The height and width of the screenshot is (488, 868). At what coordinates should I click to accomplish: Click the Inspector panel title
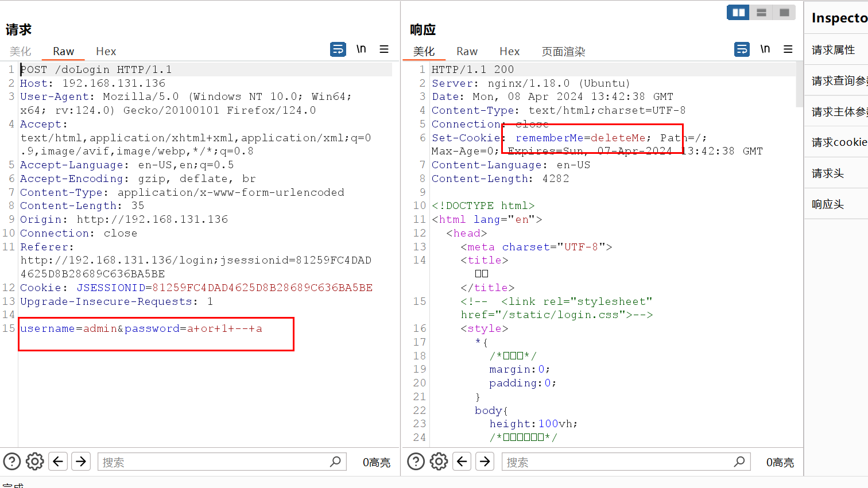tap(839, 18)
